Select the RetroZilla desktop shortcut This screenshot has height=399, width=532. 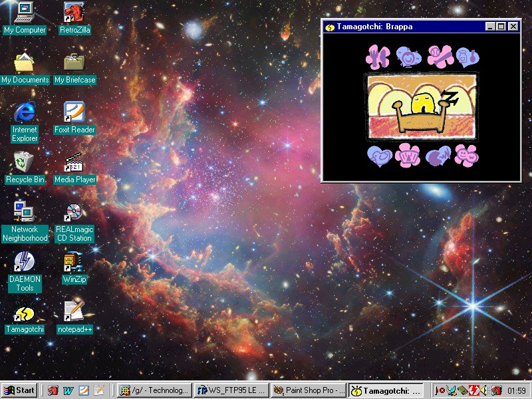pyautogui.click(x=74, y=18)
